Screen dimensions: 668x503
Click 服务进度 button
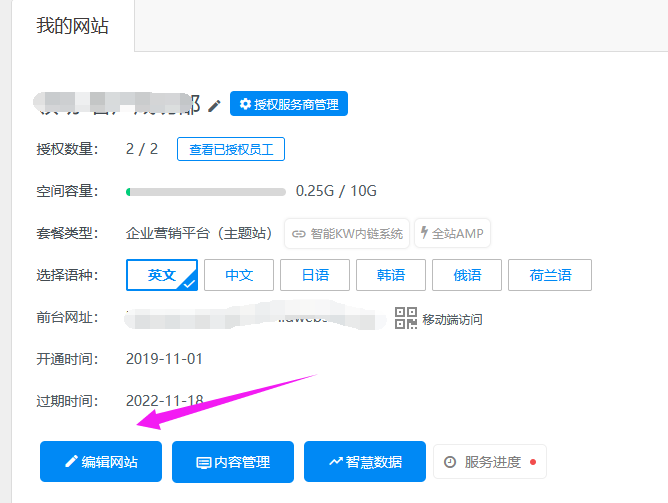[x=490, y=462]
